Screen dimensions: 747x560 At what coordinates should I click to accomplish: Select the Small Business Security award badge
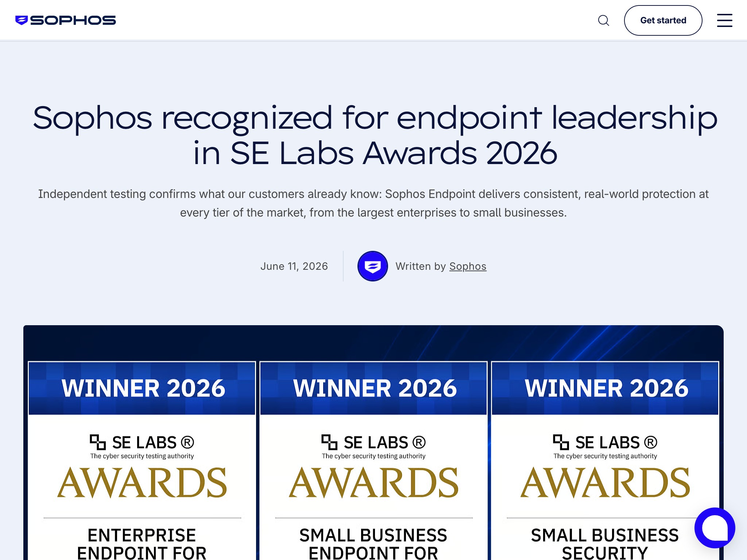click(x=605, y=460)
